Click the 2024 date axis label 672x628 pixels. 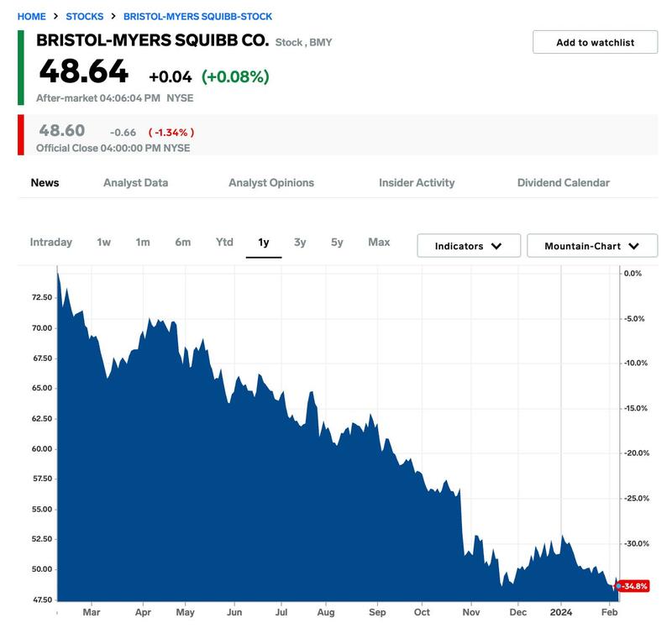tap(560, 613)
